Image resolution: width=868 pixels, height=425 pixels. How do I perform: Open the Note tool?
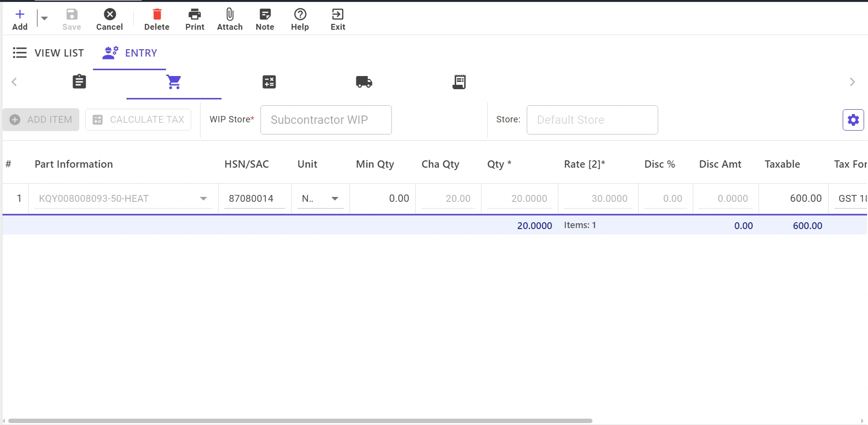tap(265, 20)
